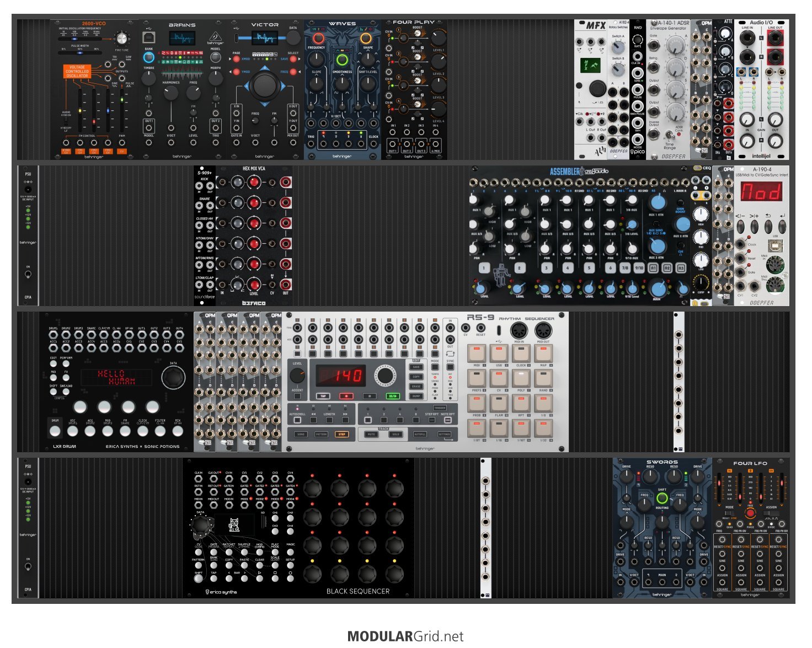Click the RS-9 rewind button
The width and height of the screenshot is (812, 648).
[x=313, y=420]
